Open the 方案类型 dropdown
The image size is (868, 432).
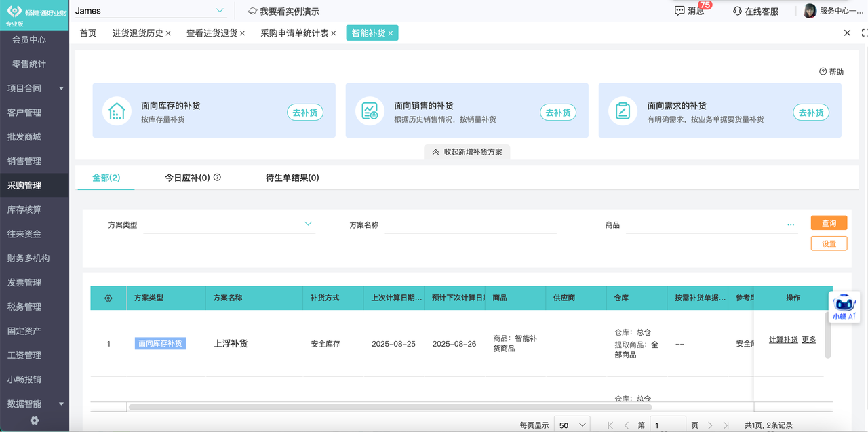[229, 224]
